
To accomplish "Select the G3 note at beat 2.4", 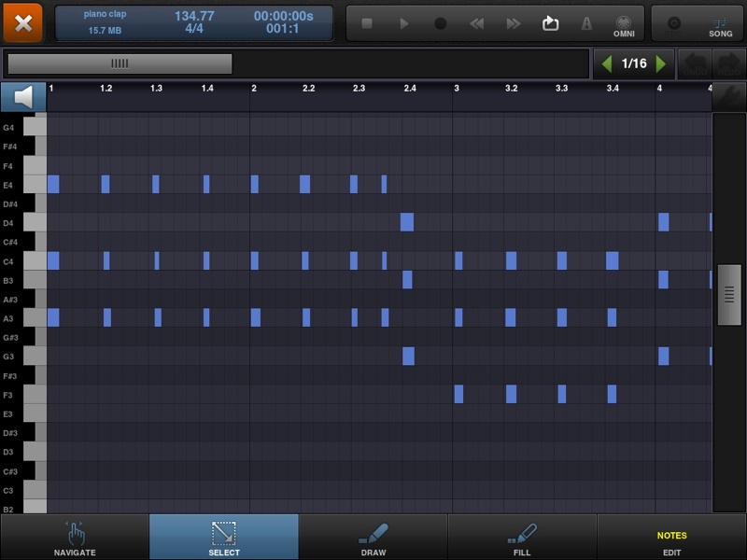I will (408, 357).
